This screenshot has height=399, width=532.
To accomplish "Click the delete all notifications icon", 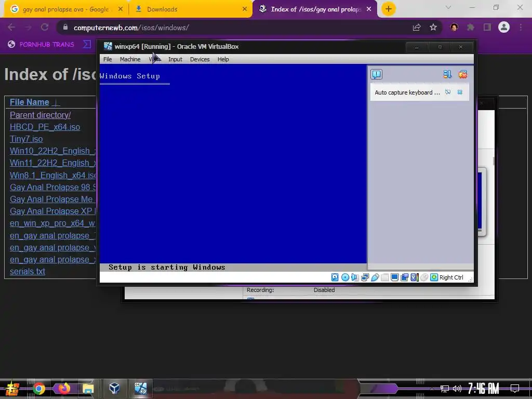I will point(463,74).
